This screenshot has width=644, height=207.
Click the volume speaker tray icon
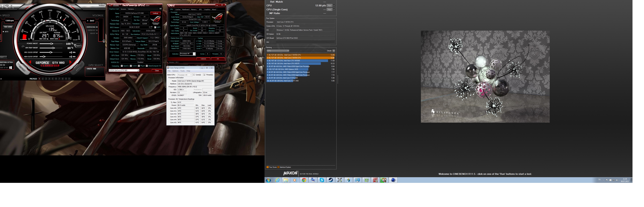point(617,180)
